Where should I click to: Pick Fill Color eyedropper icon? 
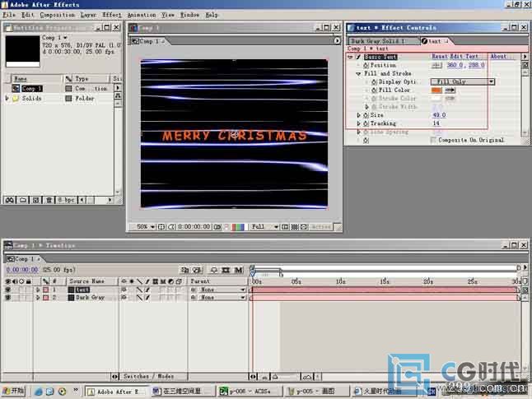[450, 90]
